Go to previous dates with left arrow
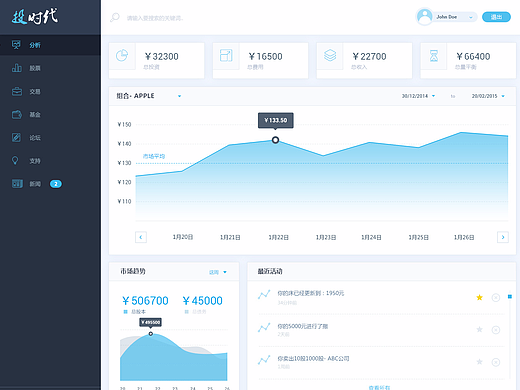This screenshot has width=520, height=390. pyautogui.click(x=141, y=237)
